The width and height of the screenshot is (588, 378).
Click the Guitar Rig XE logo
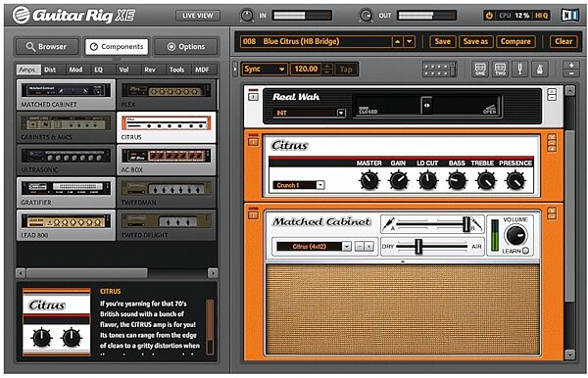tap(73, 16)
